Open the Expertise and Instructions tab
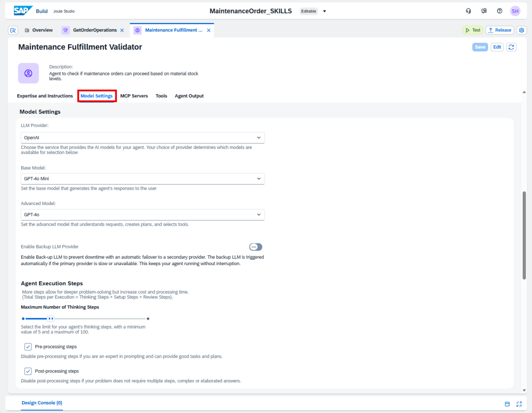Viewport: 532px width, 413px height. tap(45, 96)
